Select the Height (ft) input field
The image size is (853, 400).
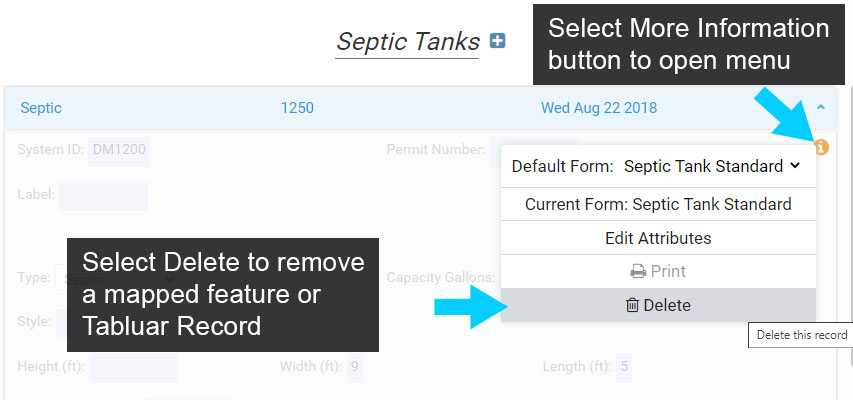click(x=133, y=366)
